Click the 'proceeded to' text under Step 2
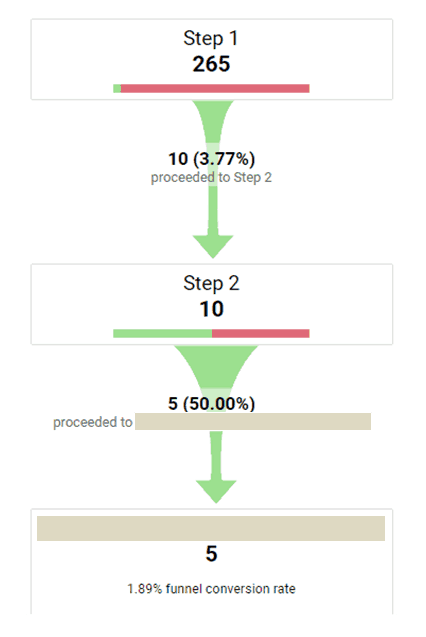 pos(93,422)
